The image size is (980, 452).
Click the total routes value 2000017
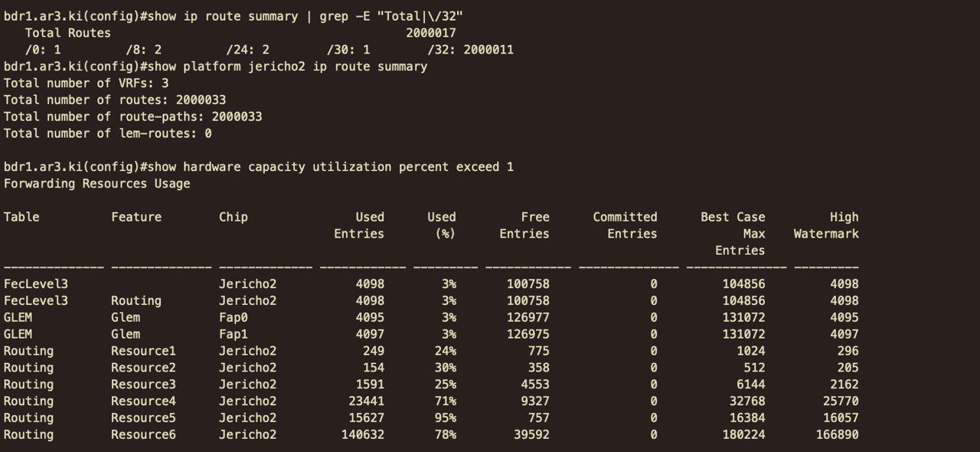431,33
